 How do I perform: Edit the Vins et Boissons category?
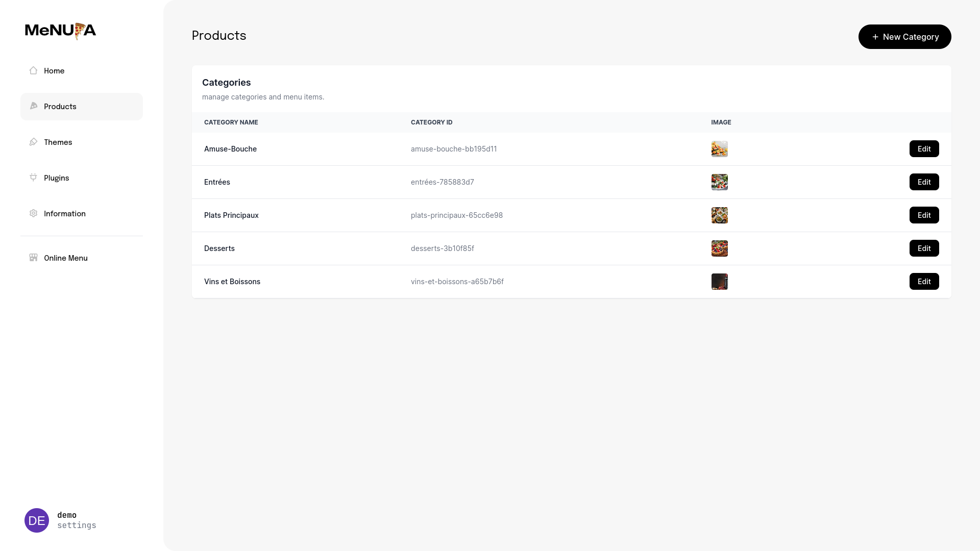924,281
